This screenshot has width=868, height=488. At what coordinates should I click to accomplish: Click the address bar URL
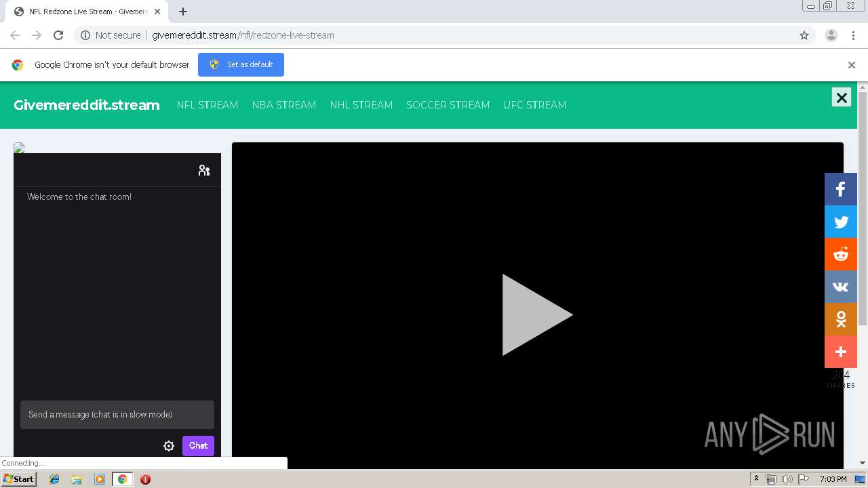(243, 35)
